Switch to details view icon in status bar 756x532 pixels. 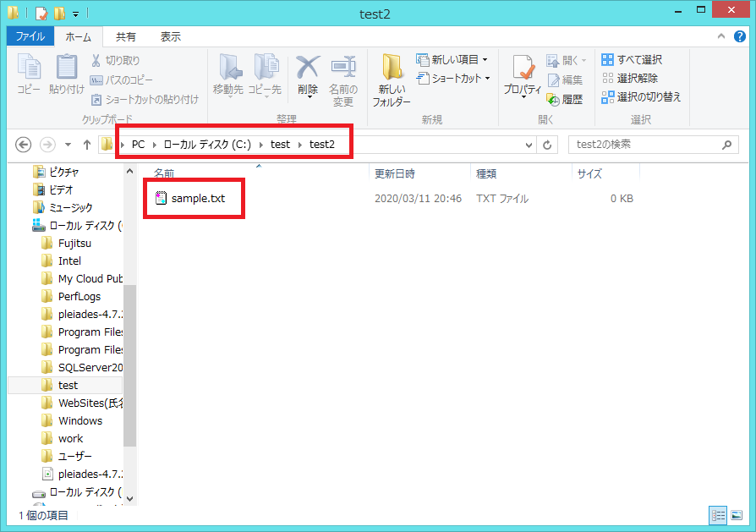[718, 516]
